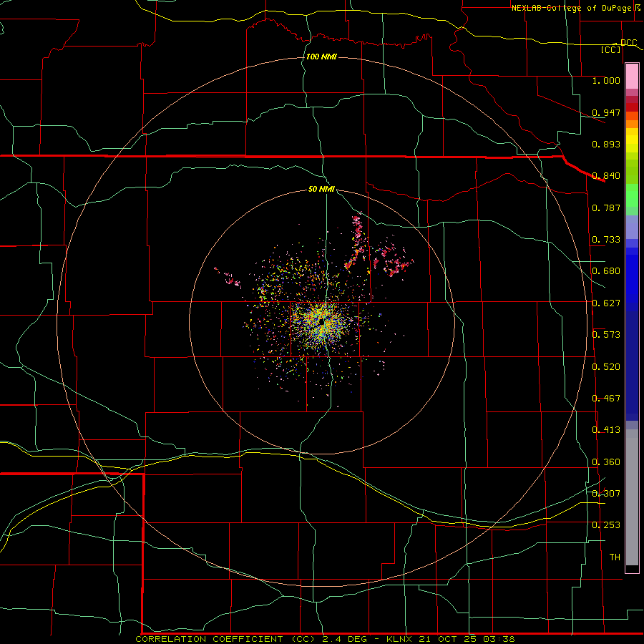Pick the red color bar segment
The width and height of the screenshot is (644, 644).
pyautogui.click(x=632, y=107)
